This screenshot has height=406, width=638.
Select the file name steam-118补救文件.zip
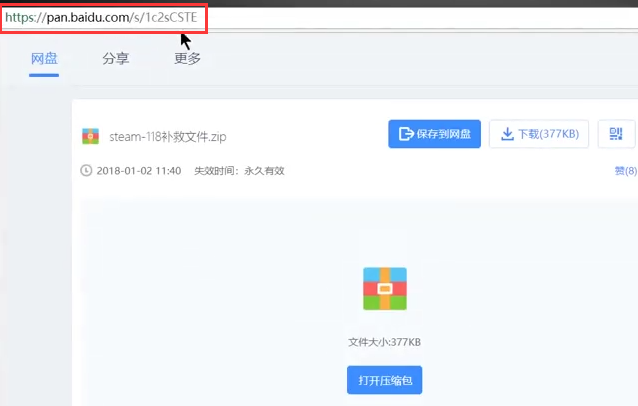(x=168, y=137)
